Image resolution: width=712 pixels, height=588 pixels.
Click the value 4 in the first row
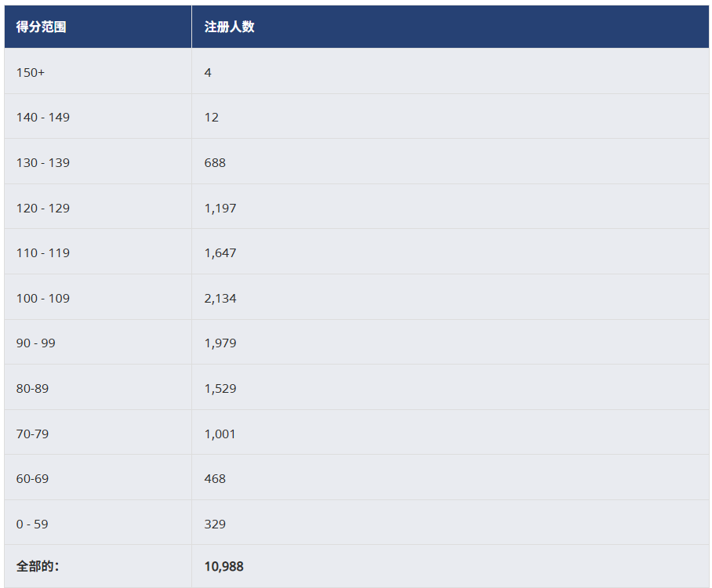pyautogui.click(x=208, y=72)
